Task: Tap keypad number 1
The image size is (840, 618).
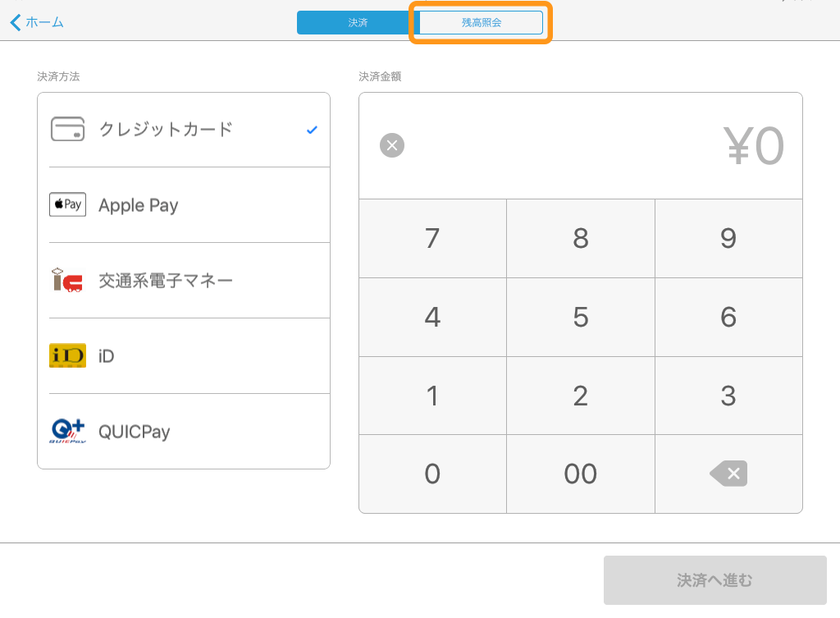Action: pyautogui.click(x=433, y=396)
